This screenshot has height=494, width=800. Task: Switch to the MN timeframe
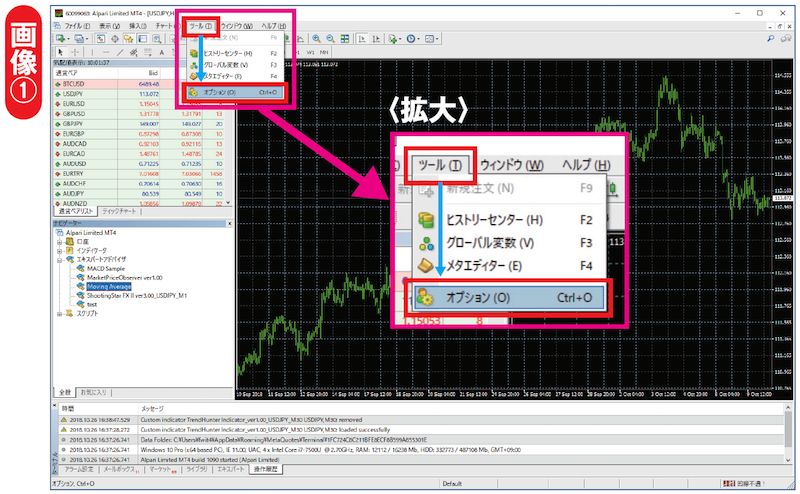[x=324, y=53]
